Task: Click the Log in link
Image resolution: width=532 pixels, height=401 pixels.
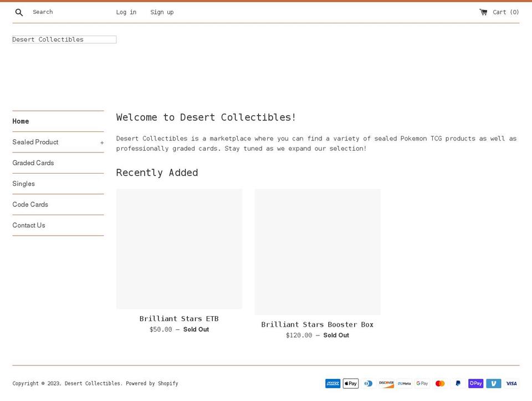Action: tap(126, 12)
